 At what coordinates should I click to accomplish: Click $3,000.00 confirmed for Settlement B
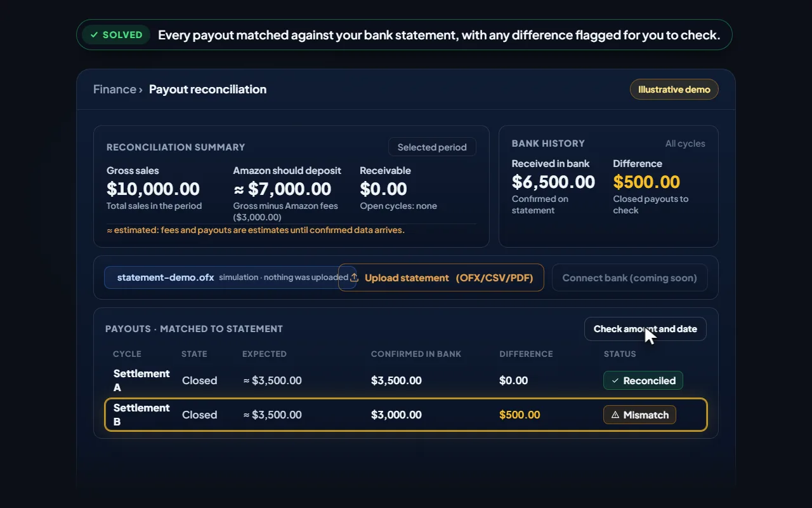coord(396,415)
